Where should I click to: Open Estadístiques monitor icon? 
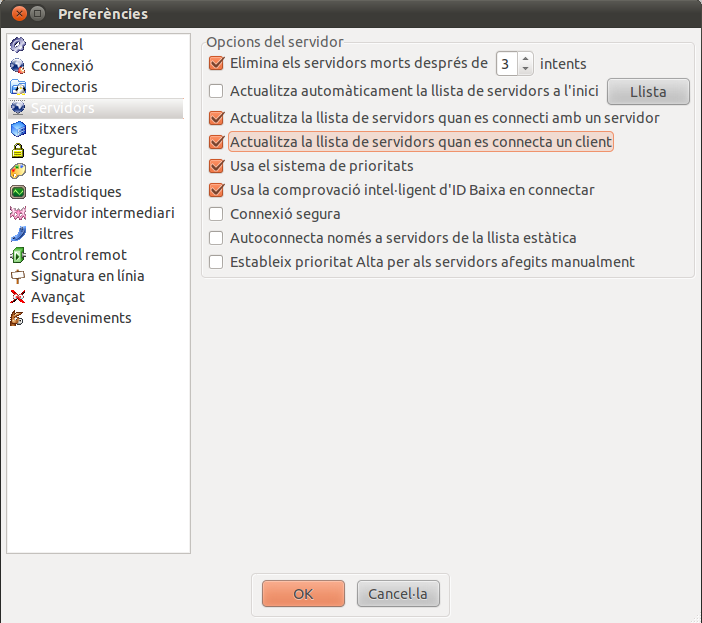click(18, 192)
